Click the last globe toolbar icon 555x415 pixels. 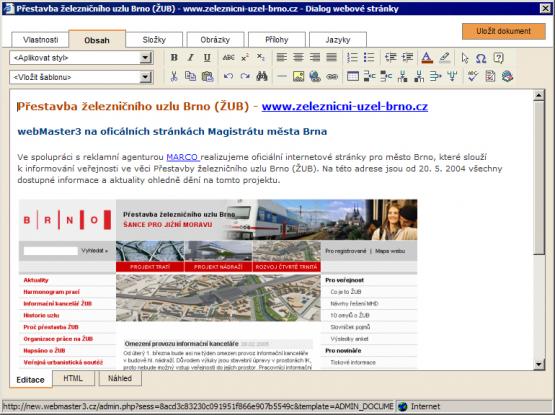507,76
